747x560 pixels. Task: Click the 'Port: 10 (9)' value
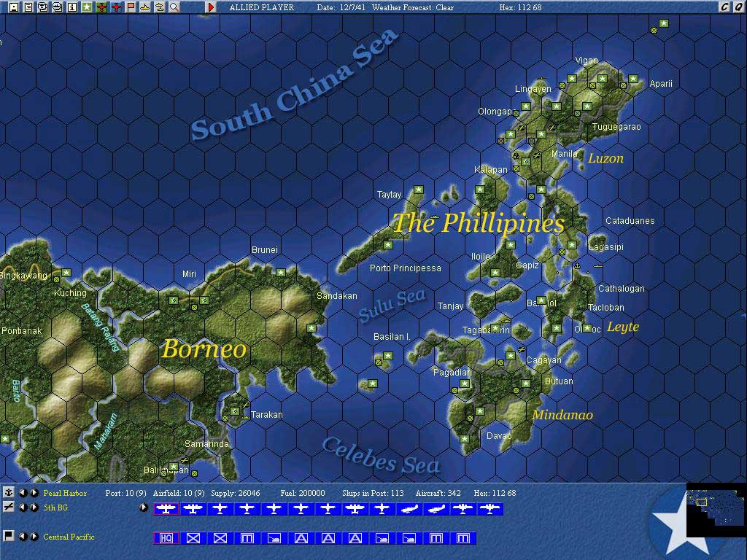tap(125, 493)
